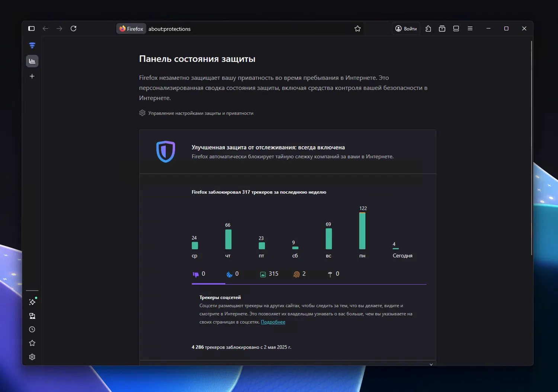The width and height of the screenshot is (558, 392).
Task: Open the Bookmarks sidebar panel
Action: pos(32,343)
